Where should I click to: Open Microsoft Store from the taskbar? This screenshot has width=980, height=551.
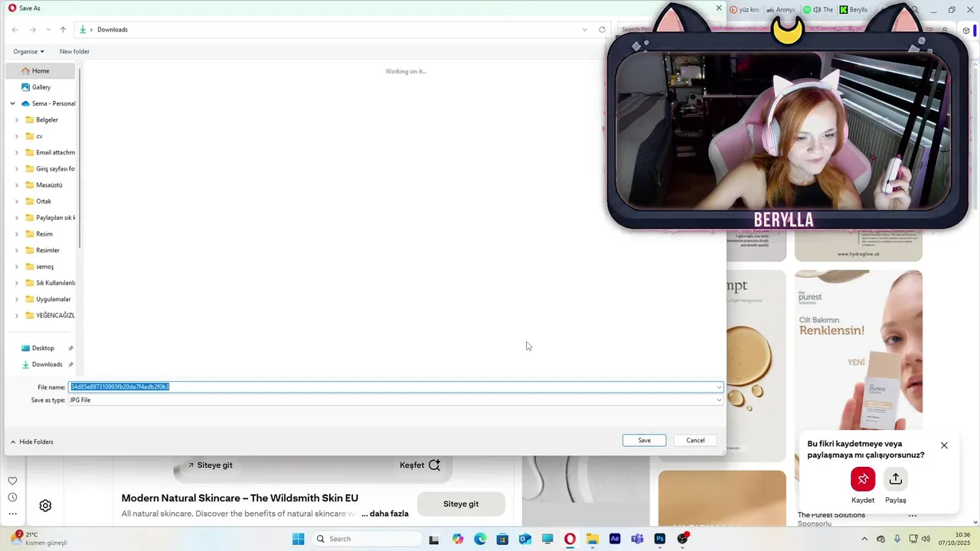(x=502, y=539)
